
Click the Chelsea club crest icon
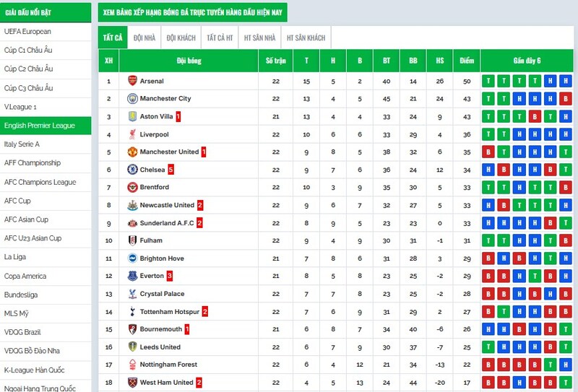[x=132, y=170]
